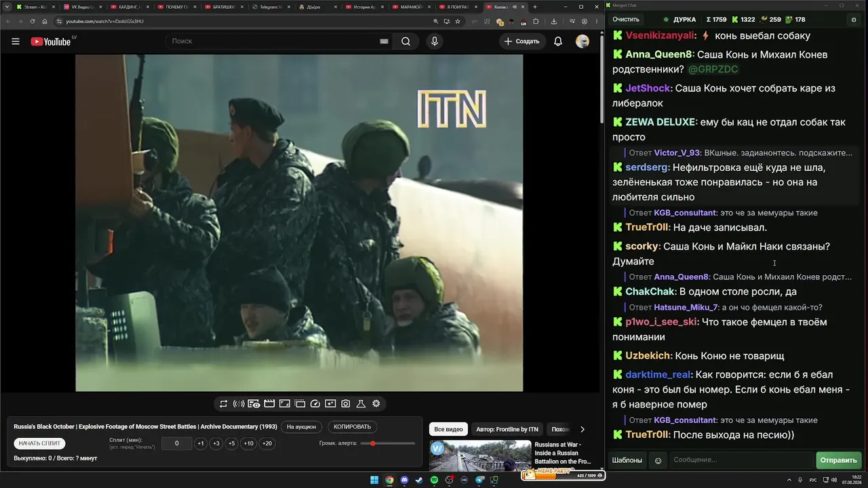Click the flask icon in the player toolbar
Image resolution: width=868 pixels, height=488 pixels.
pos(361,404)
